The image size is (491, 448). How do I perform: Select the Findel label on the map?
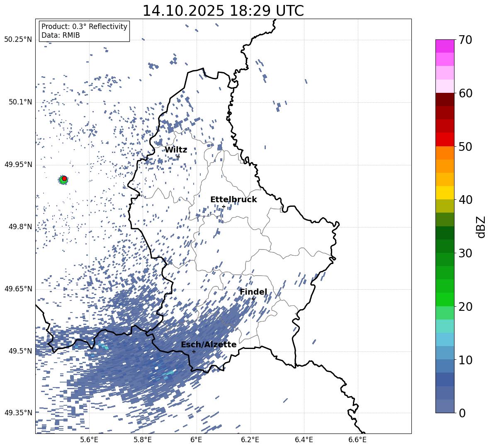click(253, 292)
